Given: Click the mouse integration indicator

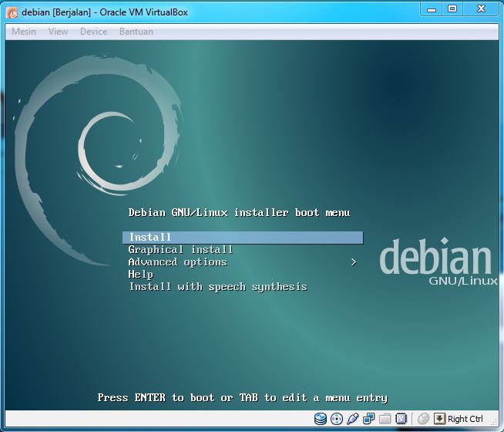Looking at the screenshot, I should 423,419.
